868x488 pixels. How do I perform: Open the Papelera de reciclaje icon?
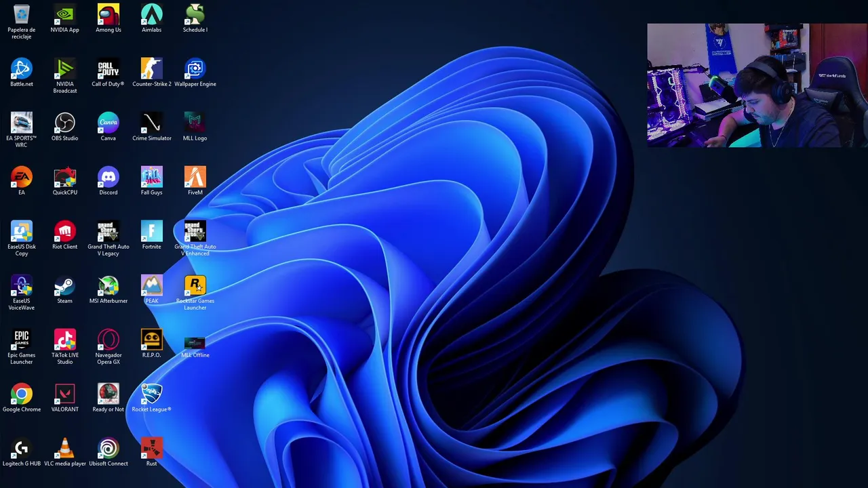click(21, 14)
